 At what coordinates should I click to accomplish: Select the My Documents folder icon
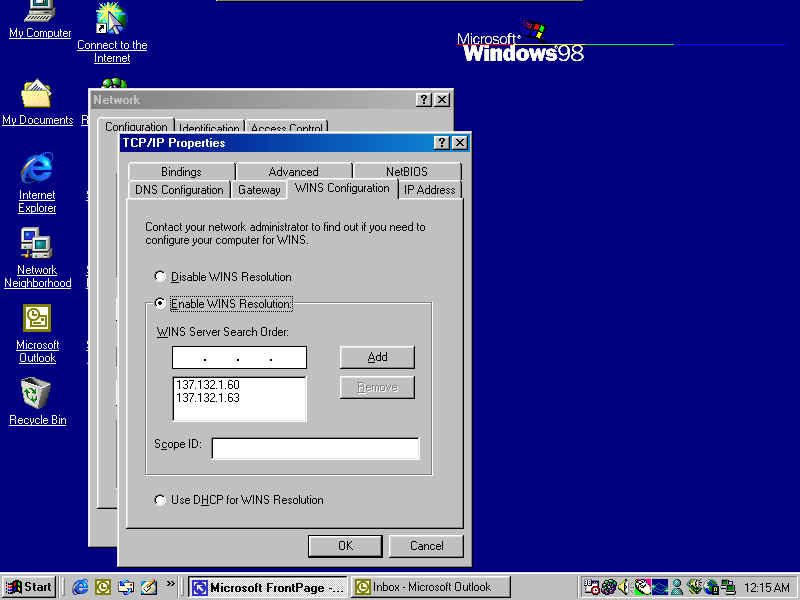[36, 94]
